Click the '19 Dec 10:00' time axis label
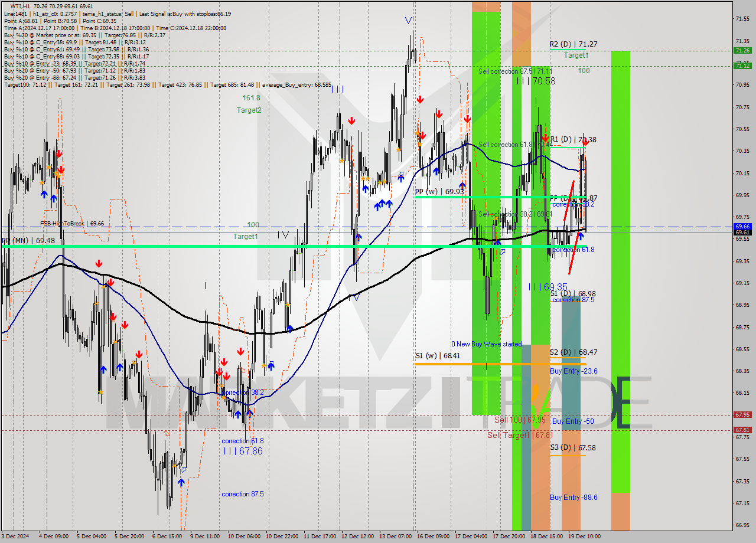 pyautogui.click(x=585, y=537)
